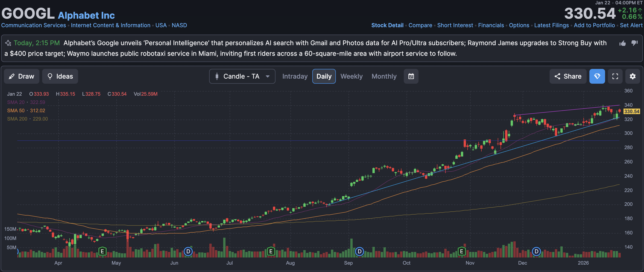
Task: Click the SMA 50 indicator label
Action: (16, 111)
